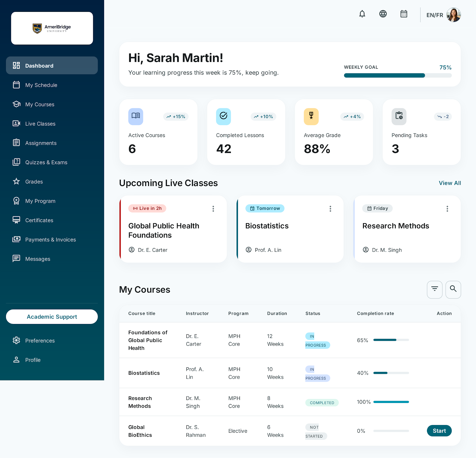The image size is (476, 458).
Task: Open notifications bell icon
Action: coord(362,14)
